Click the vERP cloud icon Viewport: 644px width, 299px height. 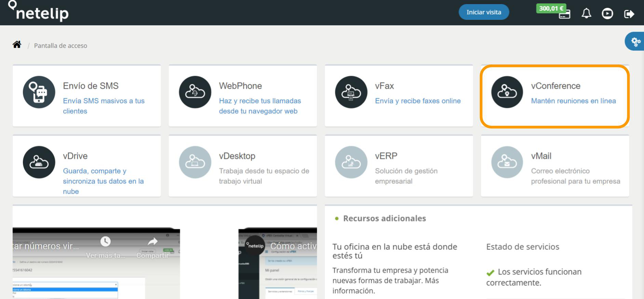[x=351, y=162]
